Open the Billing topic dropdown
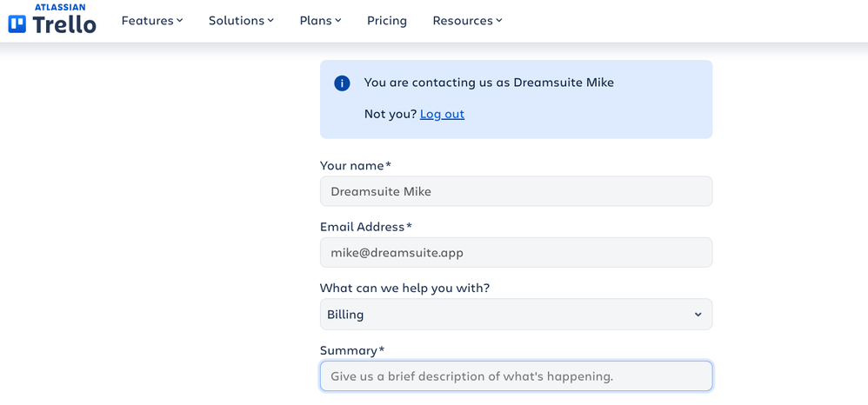This screenshot has width=868, height=405. pos(504,315)
